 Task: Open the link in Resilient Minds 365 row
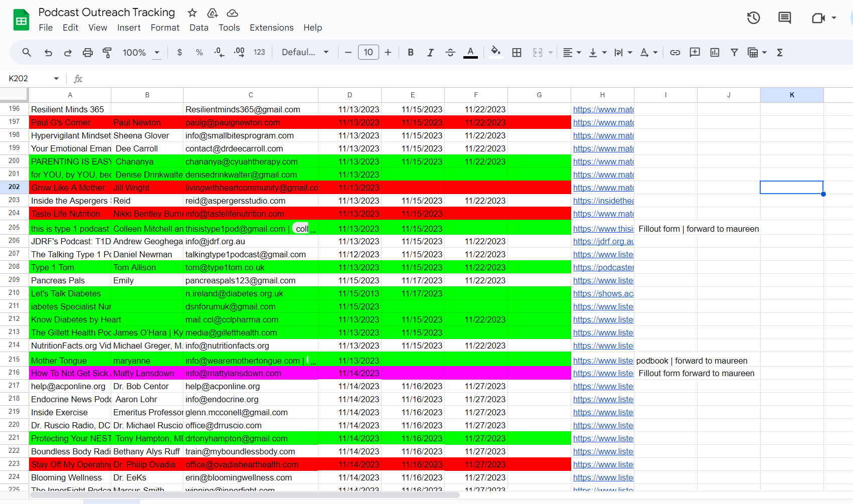point(603,109)
